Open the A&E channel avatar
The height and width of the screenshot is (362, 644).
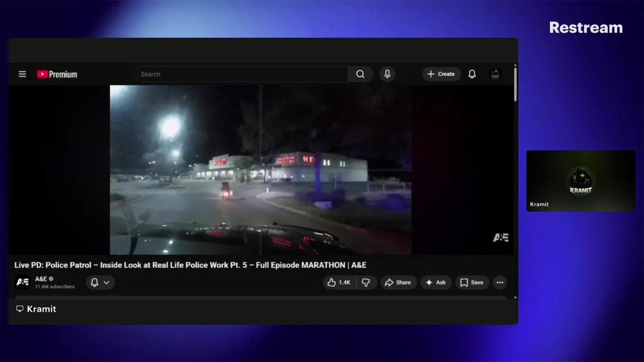(23, 282)
